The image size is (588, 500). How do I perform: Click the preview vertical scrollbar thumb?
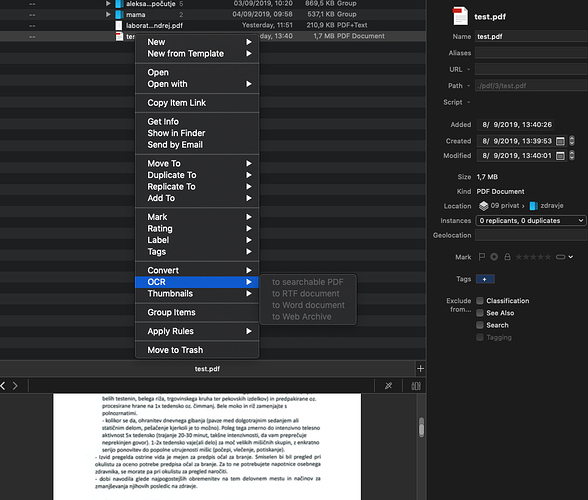422,427
